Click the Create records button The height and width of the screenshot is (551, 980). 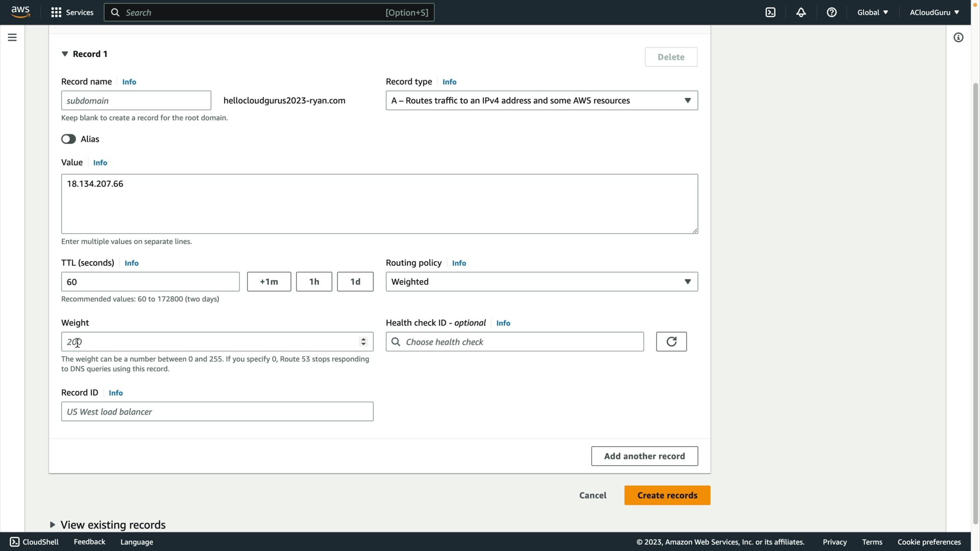coord(667,495)
